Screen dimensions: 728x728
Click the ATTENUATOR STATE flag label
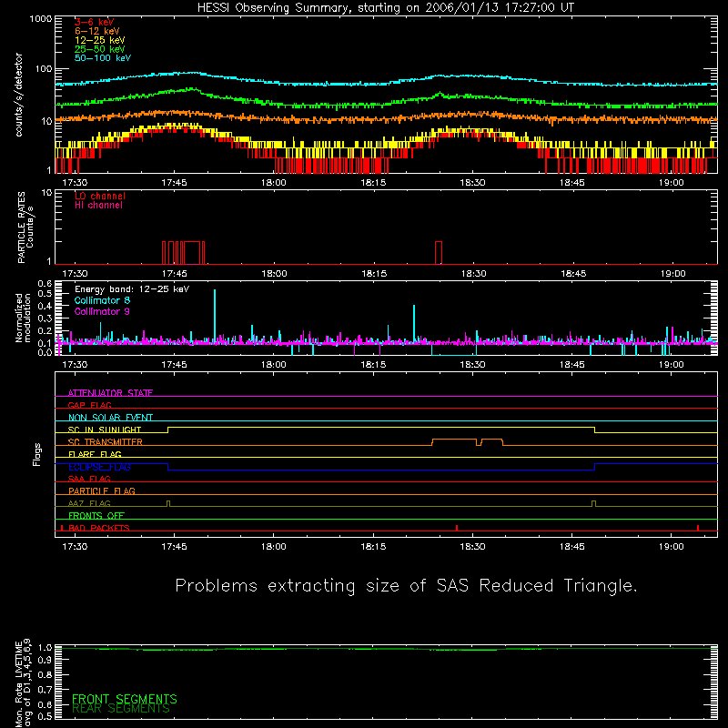point(110,393)
